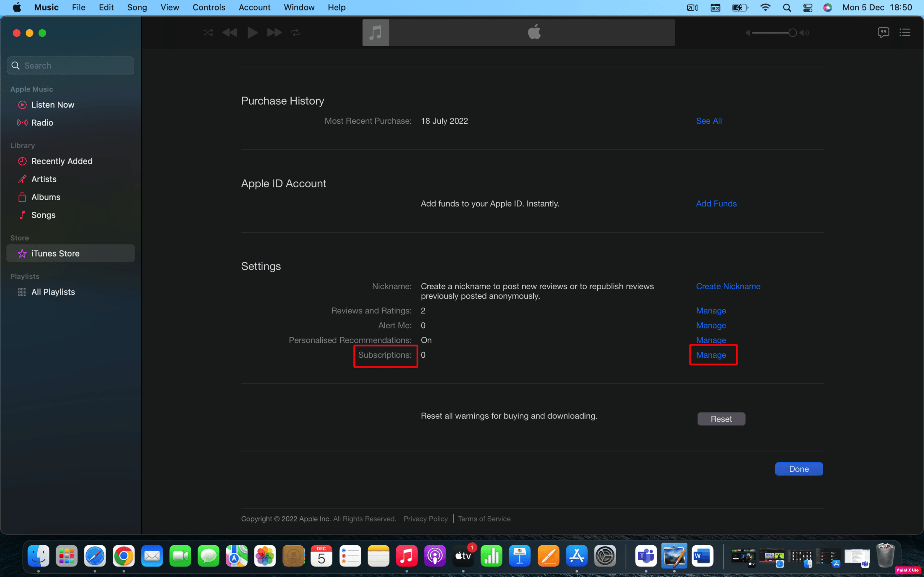Click Manage next to Reviews and Ratings

(x=710, y=310)
